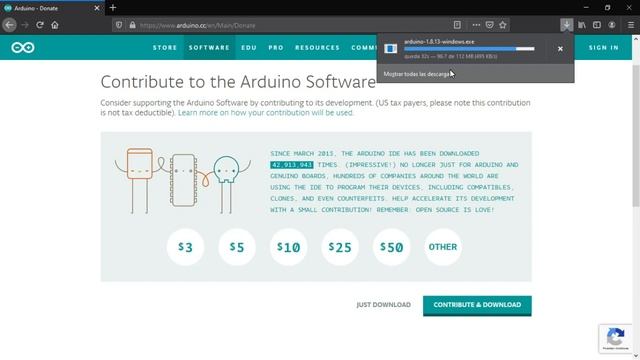Click the padlock site info icon
The height and width of the screenshot is (360, 640).
click(132, 25)
